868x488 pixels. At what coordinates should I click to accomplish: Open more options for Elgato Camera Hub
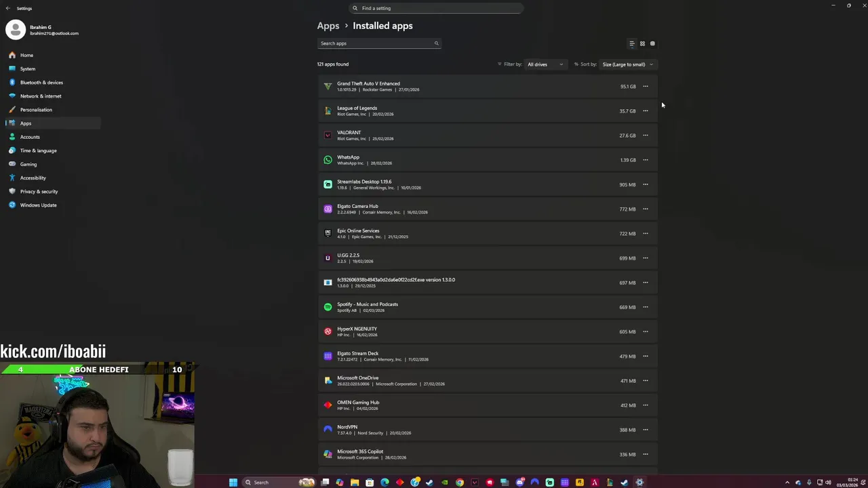tap(646, 209)
